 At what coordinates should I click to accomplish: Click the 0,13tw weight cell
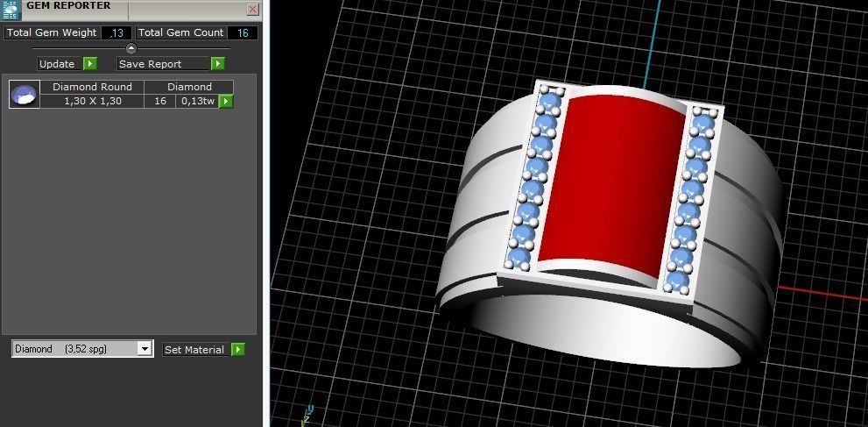click(x=198, y=102)
